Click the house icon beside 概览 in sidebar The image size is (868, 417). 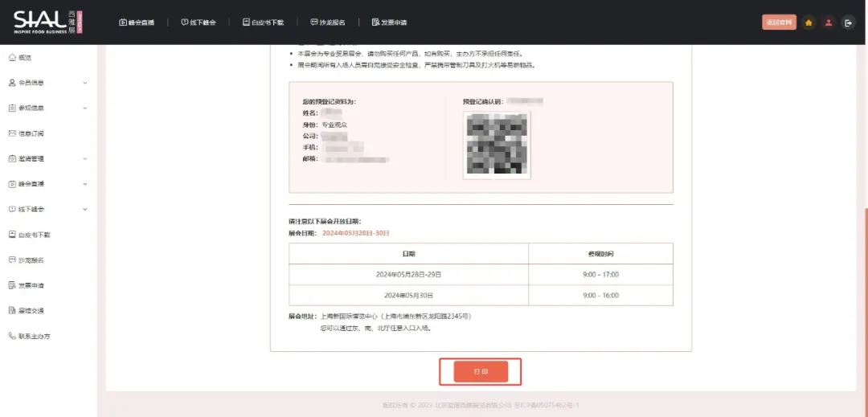12,57
